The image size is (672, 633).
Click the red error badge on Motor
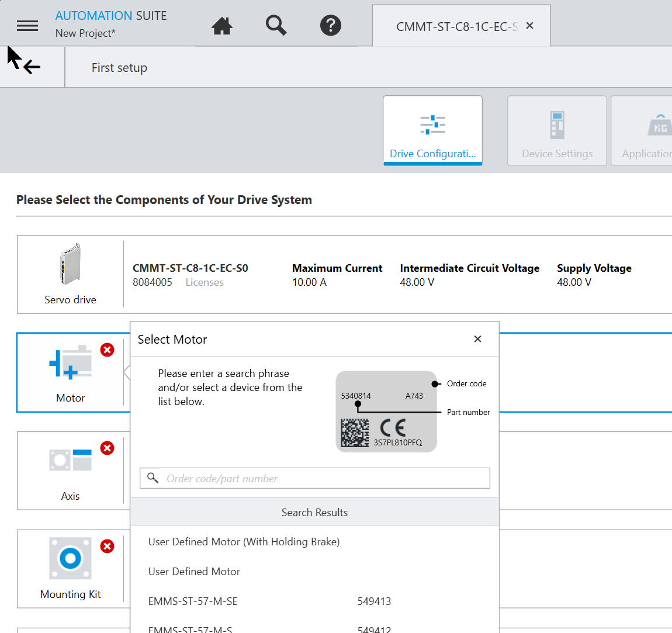tap(107, 350)
